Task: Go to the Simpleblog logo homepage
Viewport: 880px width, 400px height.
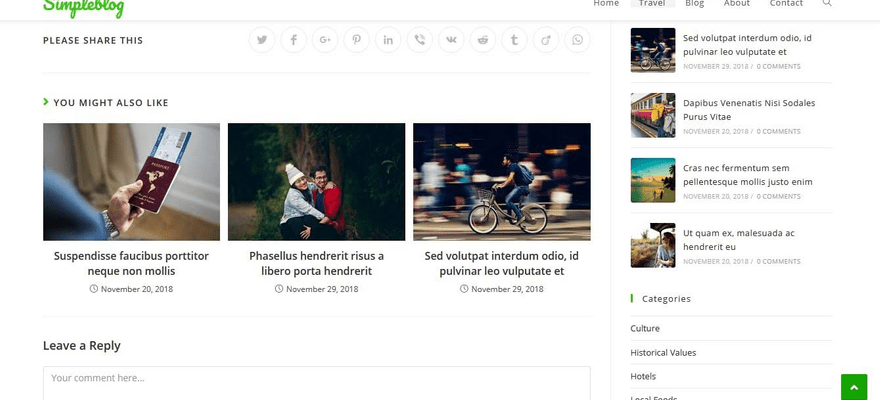Action: point(83,8)
